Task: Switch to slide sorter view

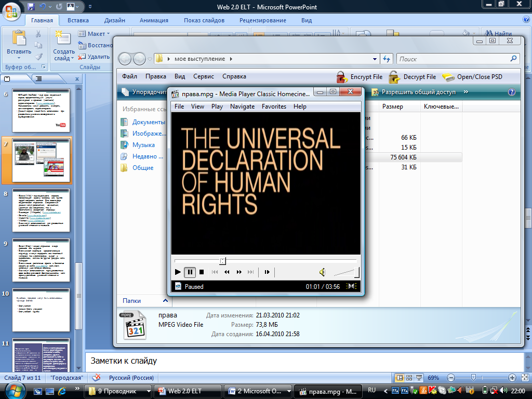Action: click(409, 378)
